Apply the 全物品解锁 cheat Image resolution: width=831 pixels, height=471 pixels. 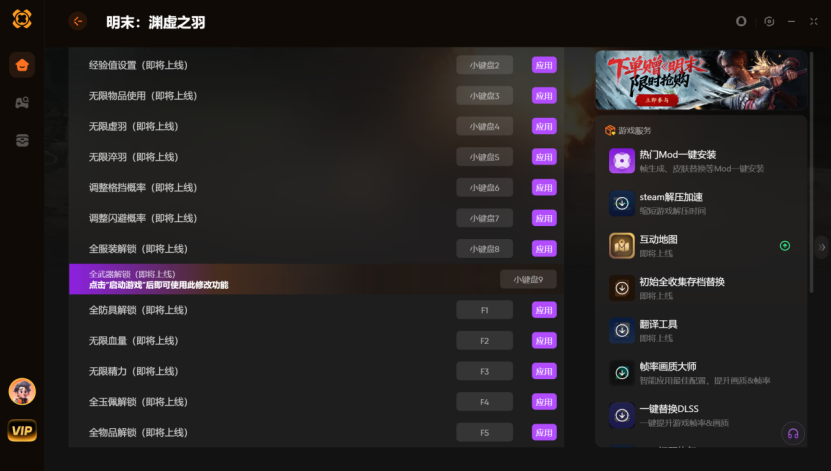544,432
